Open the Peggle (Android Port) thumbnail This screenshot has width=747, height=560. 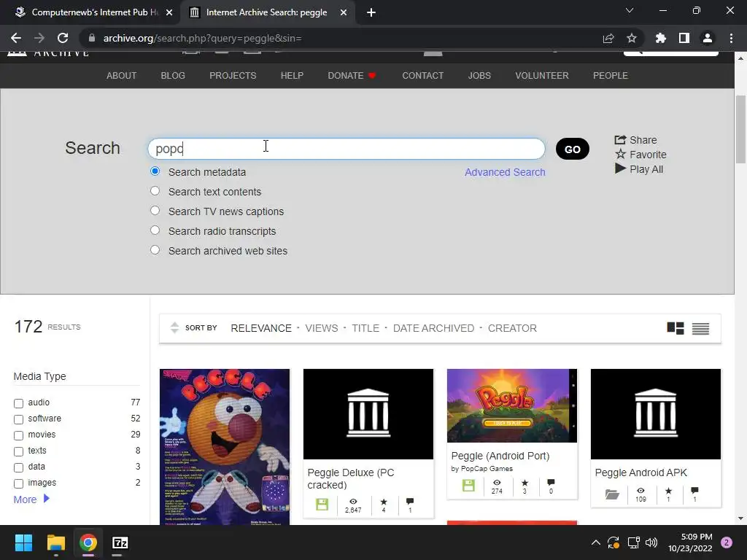pyautogui.click(x=511, y=405)
